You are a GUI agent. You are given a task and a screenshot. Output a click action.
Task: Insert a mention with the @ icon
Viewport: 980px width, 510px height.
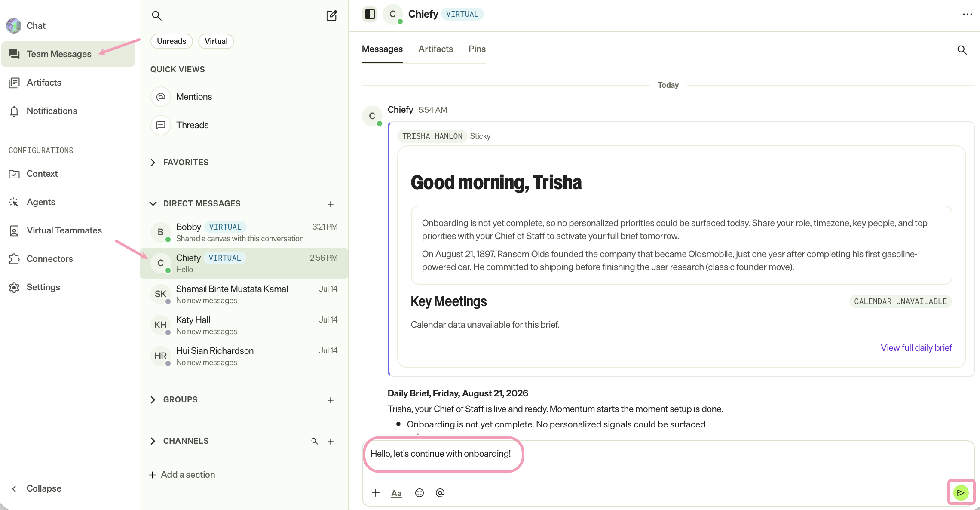440,493
